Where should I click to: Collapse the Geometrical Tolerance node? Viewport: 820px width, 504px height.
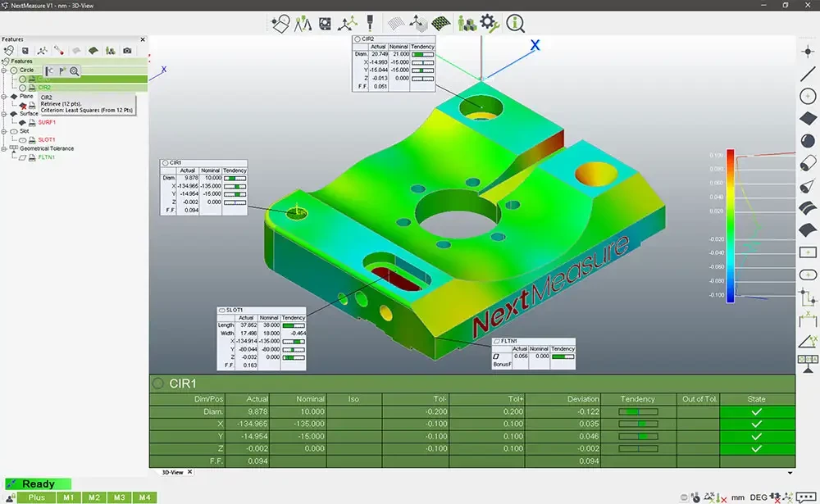tap(4, 148)
